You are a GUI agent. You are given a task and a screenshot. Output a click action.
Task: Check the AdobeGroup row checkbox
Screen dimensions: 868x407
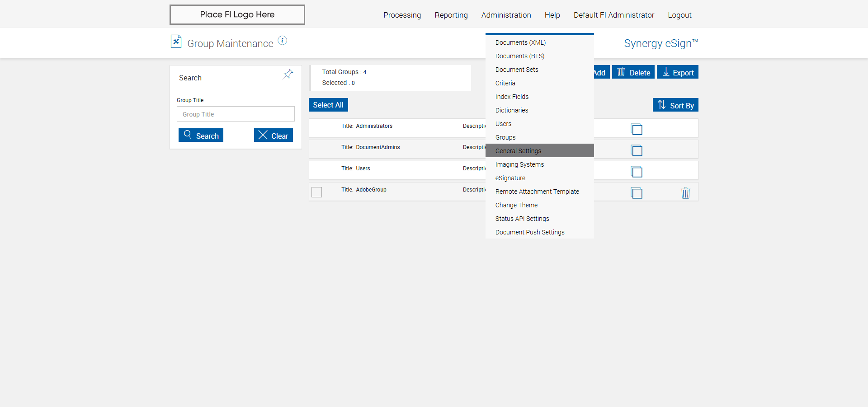pos(317,192)
